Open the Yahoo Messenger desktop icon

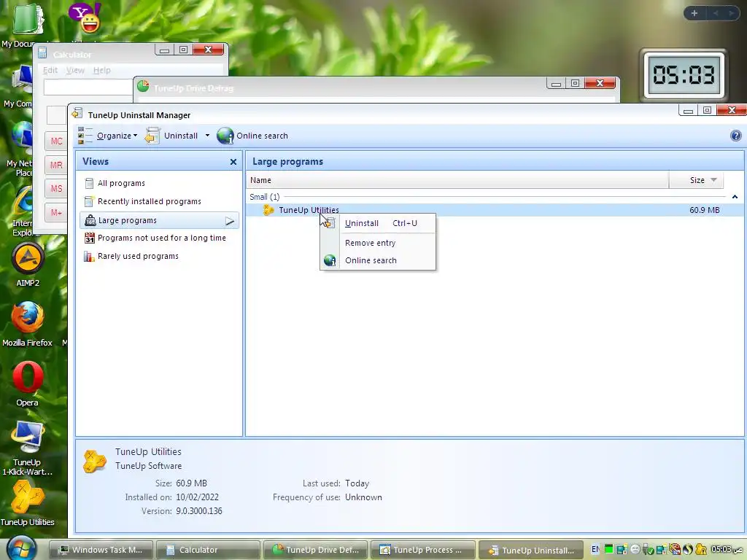click(85, 17)
